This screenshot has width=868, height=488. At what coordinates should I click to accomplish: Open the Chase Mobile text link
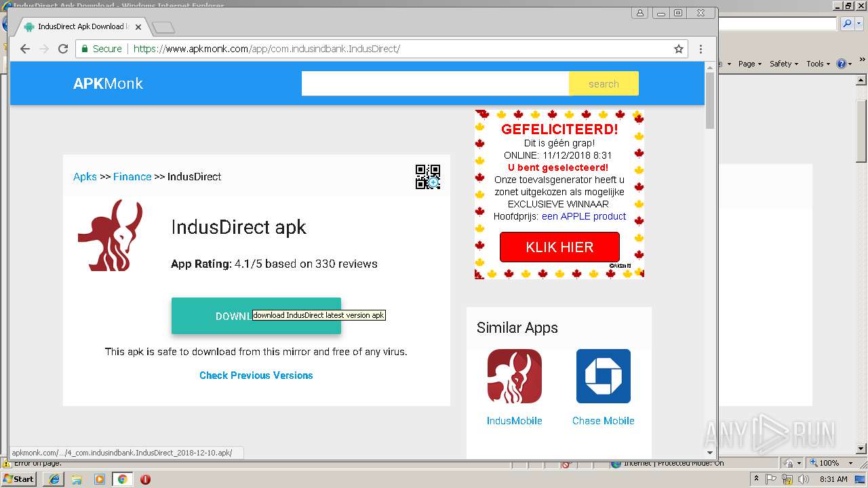(x=604, y=420)
